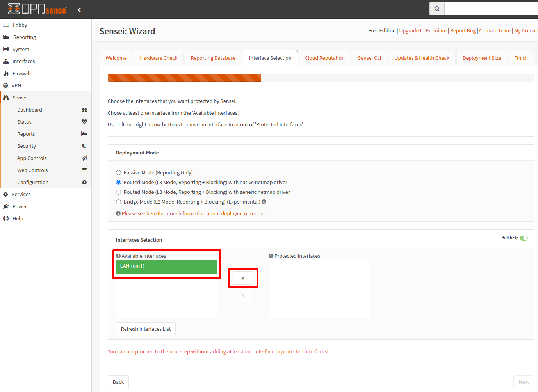Open Reports via the chart icon

84,134
